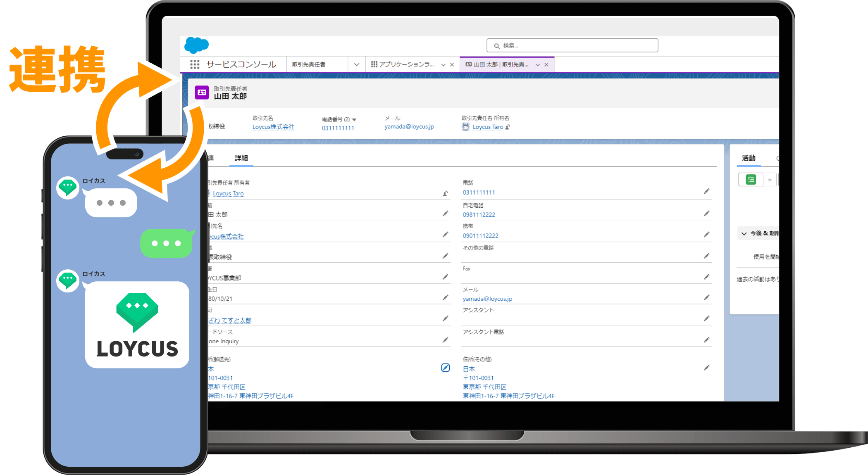Edit the 住所(その他) pencil icon
This screenshot has width=868, height=475.
707,368
